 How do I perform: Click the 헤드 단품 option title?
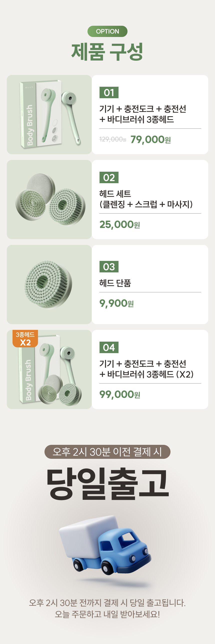[x=115, y=283]
